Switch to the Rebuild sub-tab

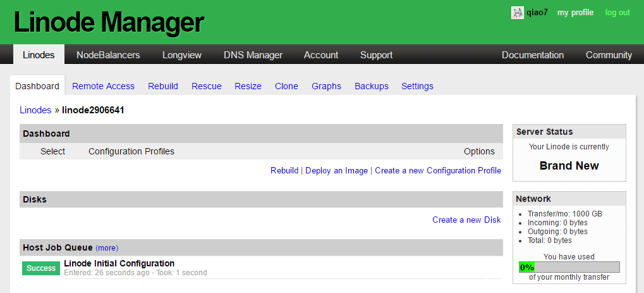163,86
